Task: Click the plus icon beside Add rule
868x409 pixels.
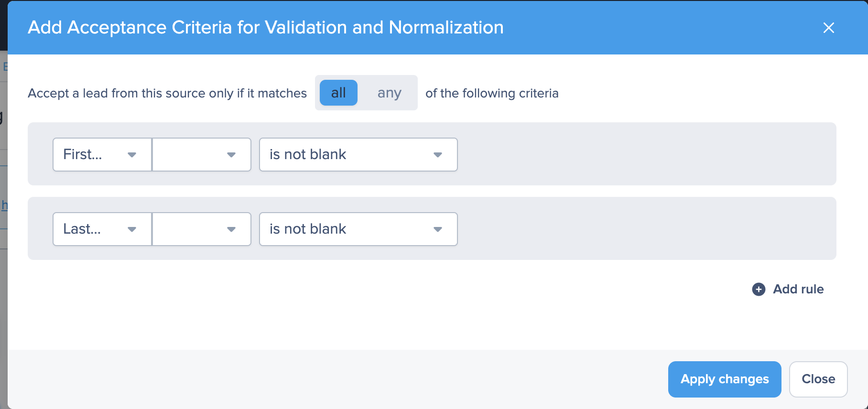Action: pos(759,289)
